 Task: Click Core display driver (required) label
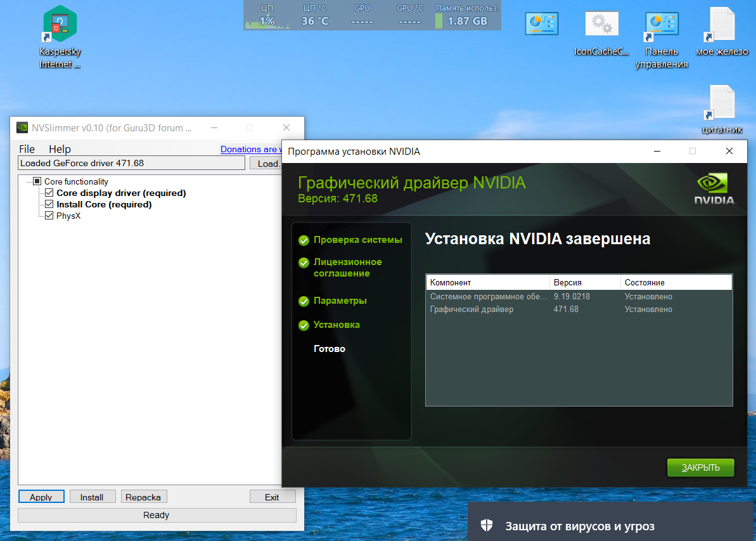tap(121, 193)
